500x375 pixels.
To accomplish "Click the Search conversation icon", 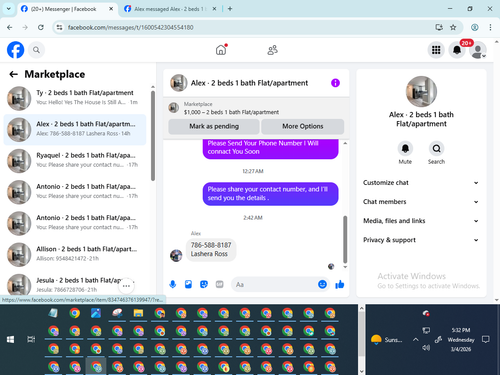I will point(436,149).
